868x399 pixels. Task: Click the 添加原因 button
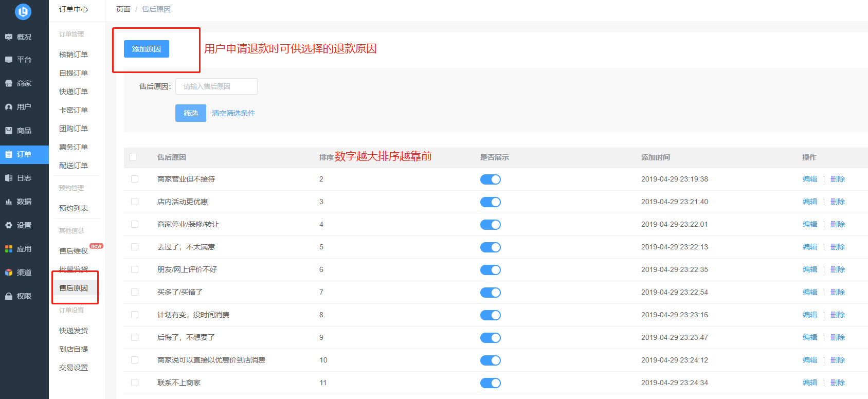[147, 49]
